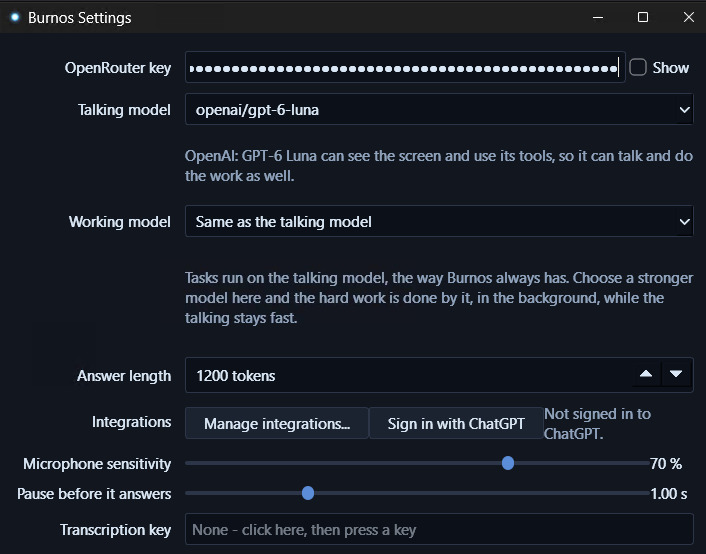706x554 pixels.
Task: Tick the Show checkbox for the key
Action: (638, 67)
